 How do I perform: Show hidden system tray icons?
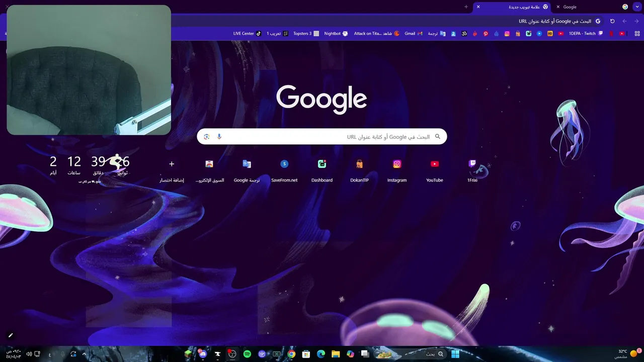pyautogui.click(x=84, y=354)
